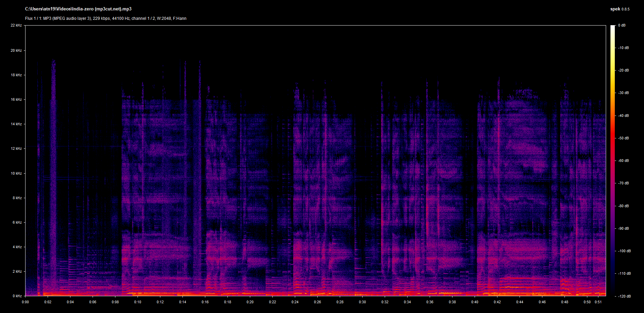
Task: Click the -90 dB level on color scale
Action: (624, 228)
